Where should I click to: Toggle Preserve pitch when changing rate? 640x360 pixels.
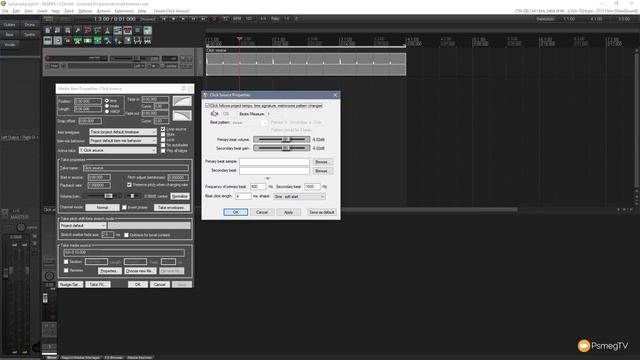[129, 185]
